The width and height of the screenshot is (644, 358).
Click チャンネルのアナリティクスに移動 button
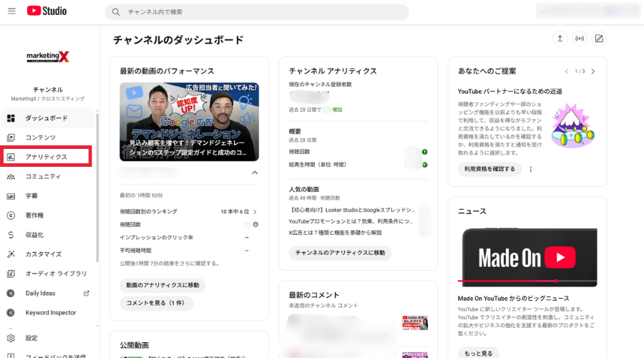pos(340,253)
